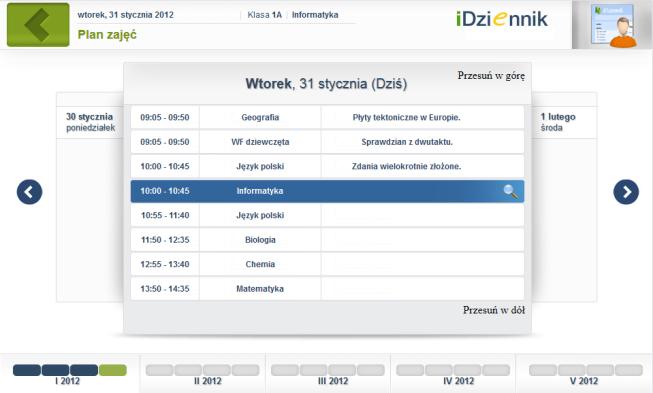The height and width of the screenshot is (393, 653).
Task: Select last week segment of II 2012
Action: coord(245,370)
